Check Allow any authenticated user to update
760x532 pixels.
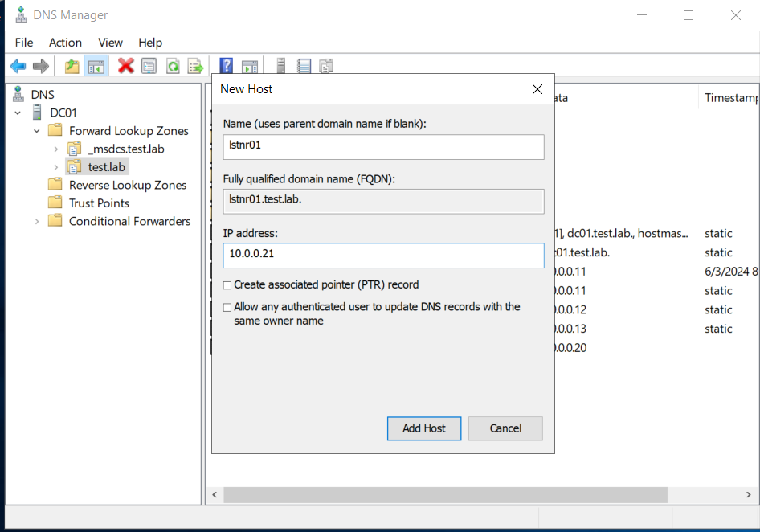pos(227,308)
